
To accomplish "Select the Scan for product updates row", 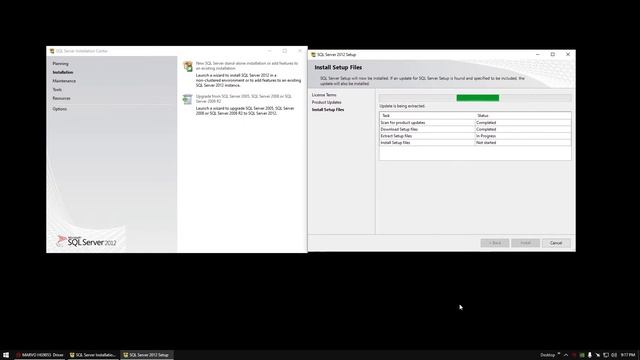I will [x=475, y=122].
